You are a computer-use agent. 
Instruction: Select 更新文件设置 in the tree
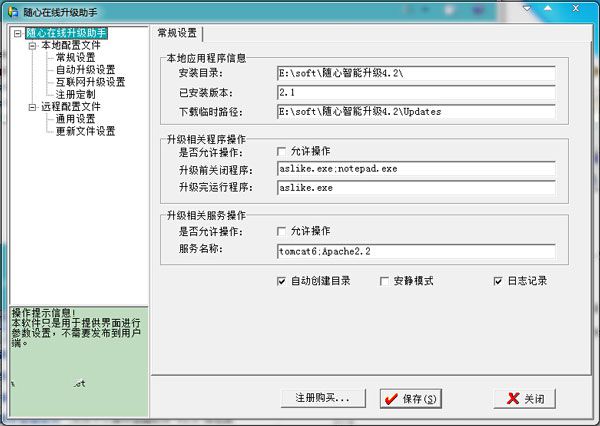click(x=83, y=130)
